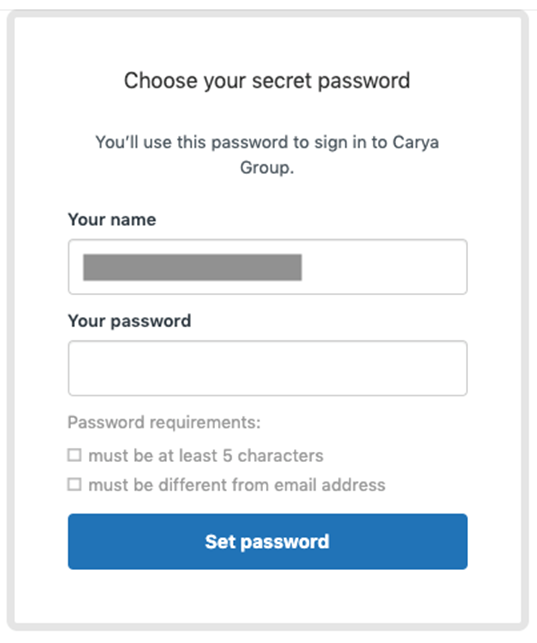The height and width of the screenshot is (643, 537).
Task: Click the Password requirements: text
Action: coord(164,422)
